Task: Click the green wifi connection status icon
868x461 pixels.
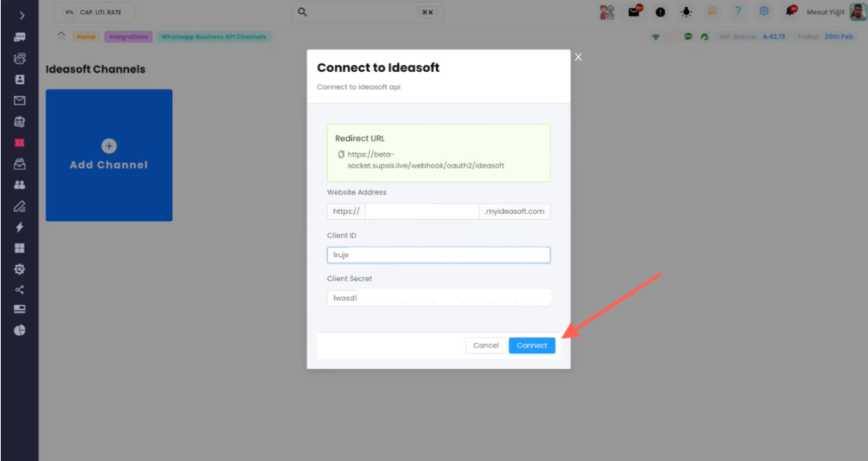Action: click(656, 37)
